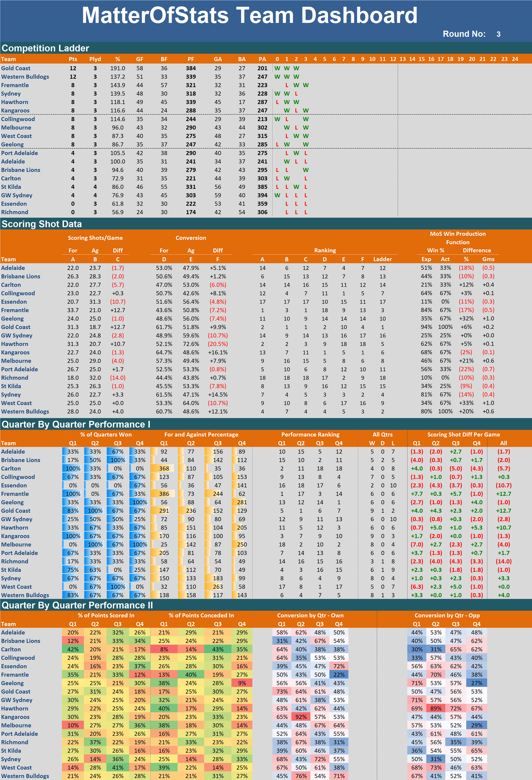This screenshot has height=780, width=532.
Task: Click Hawthorn's 72.6% conversion against cell
Action: click(190, 344)
